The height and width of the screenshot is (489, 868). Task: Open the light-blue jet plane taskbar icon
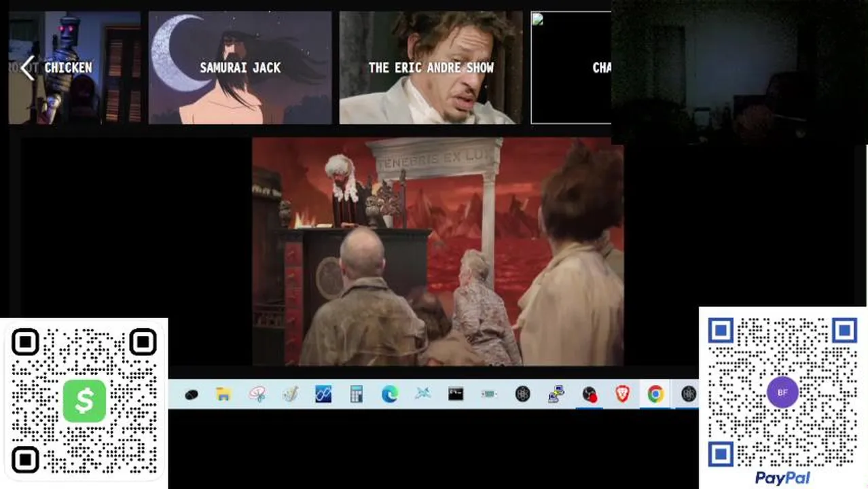422,394
